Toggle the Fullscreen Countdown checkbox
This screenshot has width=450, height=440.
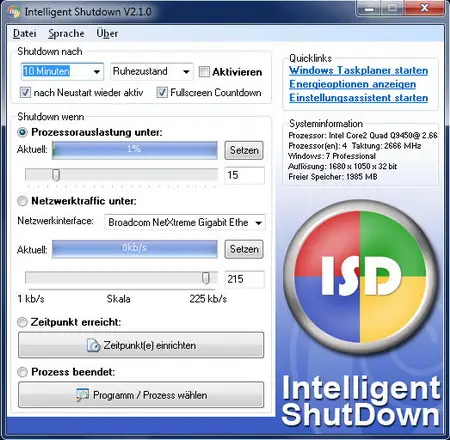pyautogui.click(x=162, y=92)
